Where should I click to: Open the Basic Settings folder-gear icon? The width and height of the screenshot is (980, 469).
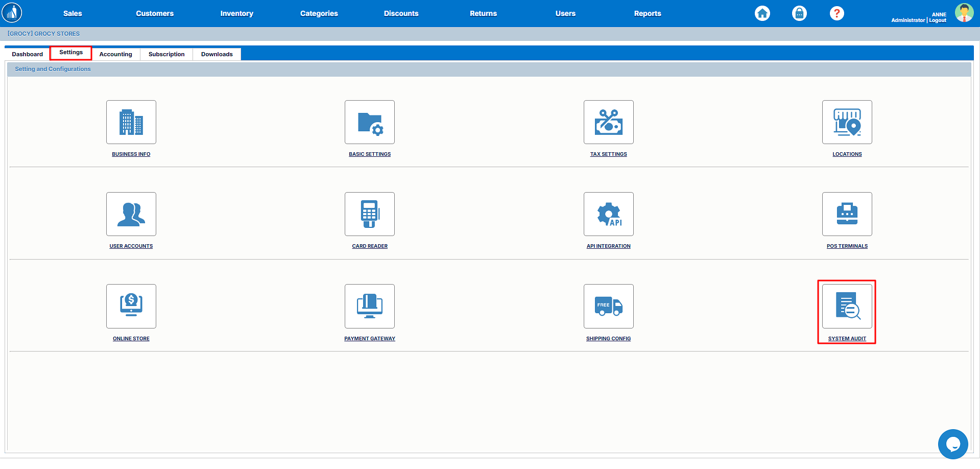tap(370, 122)
